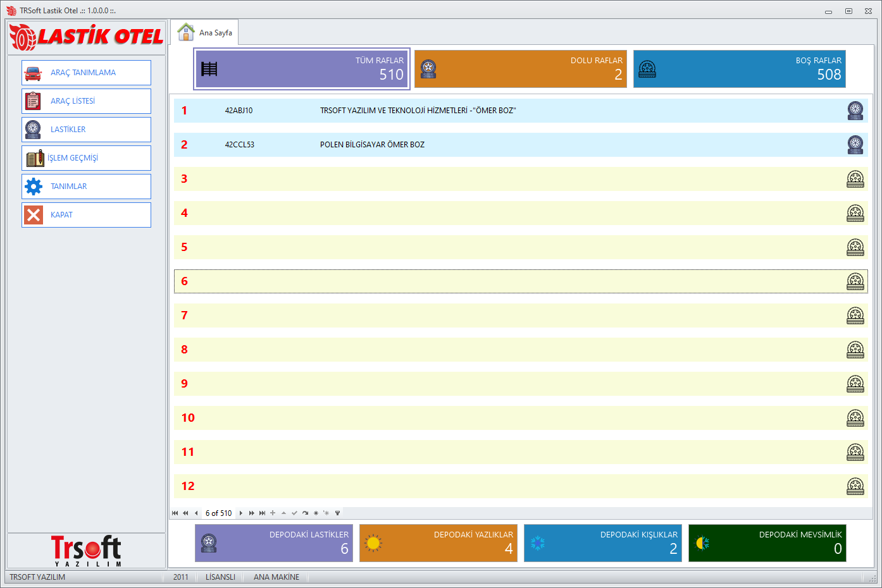Viewport: 882px width, 588px height.
Task: Select the TÜM RAFLAR 510 card
Action: pos(302,69)
